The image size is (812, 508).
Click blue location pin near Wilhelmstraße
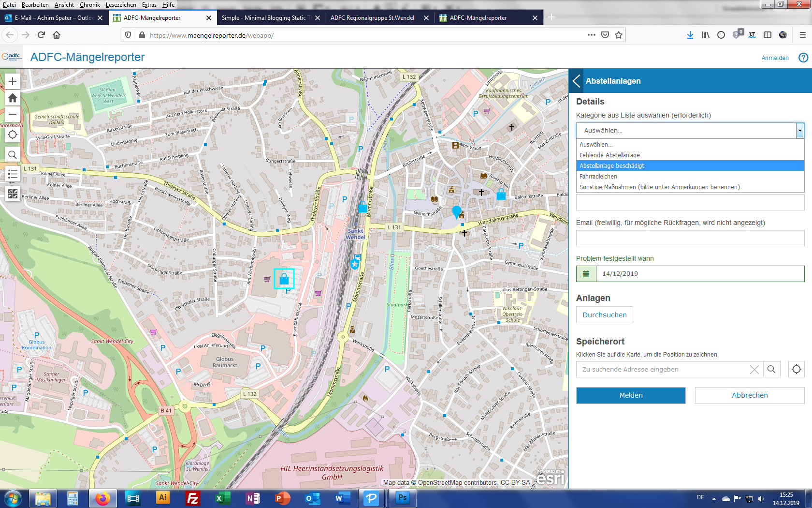point(456,212)
